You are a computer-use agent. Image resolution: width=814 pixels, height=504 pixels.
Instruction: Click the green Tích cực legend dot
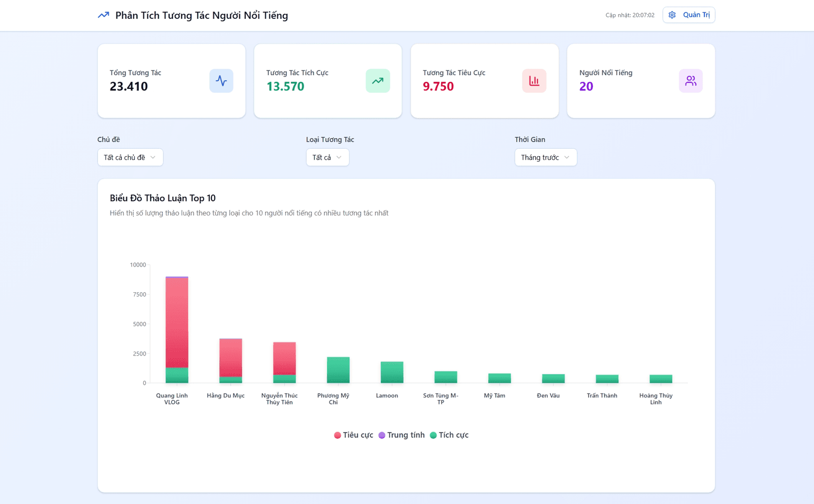(x=433, y=435)
